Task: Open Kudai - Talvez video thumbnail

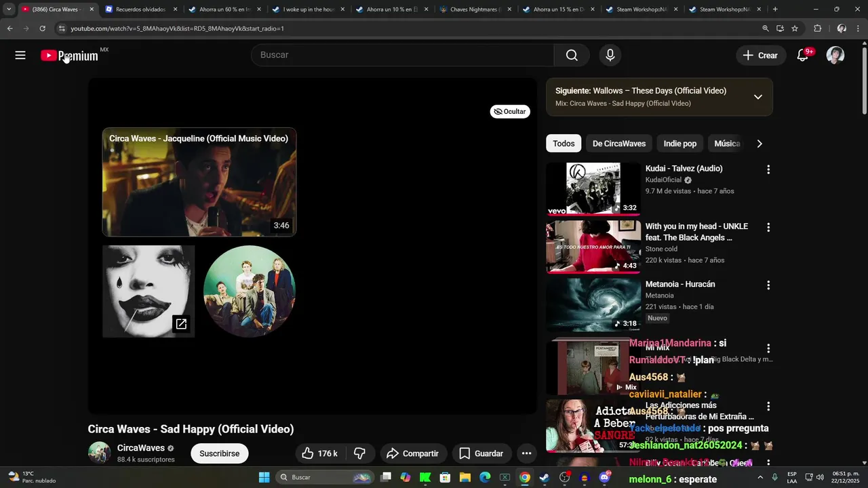Action: 593,189
